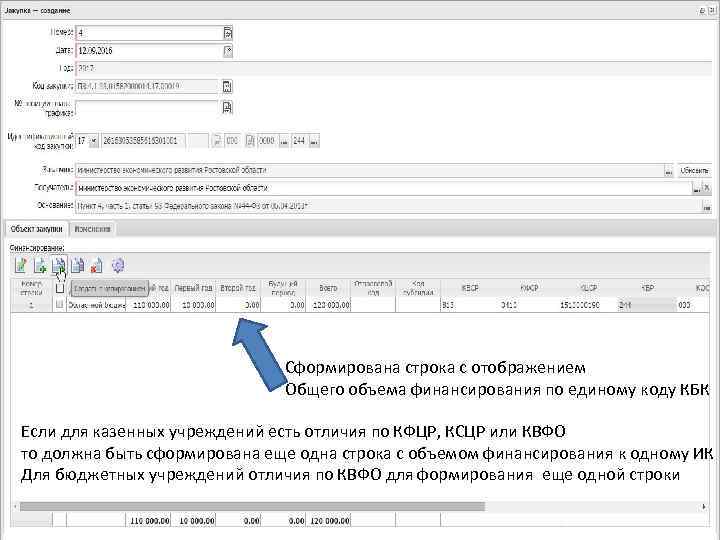Click the КФСР column header
720x540 pixels.
tap(529, 288)
